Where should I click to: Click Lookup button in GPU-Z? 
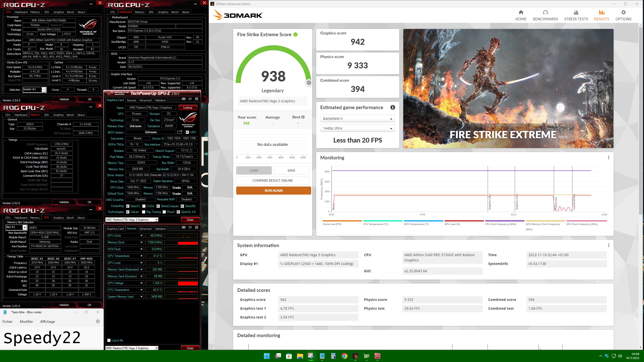(x=188, y=108)
